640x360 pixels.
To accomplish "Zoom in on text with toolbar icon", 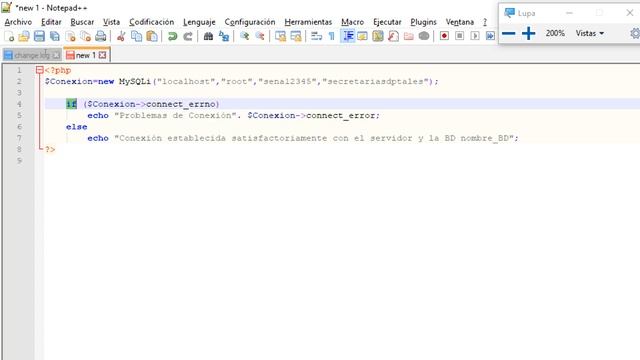I will [x=244, y=36].
